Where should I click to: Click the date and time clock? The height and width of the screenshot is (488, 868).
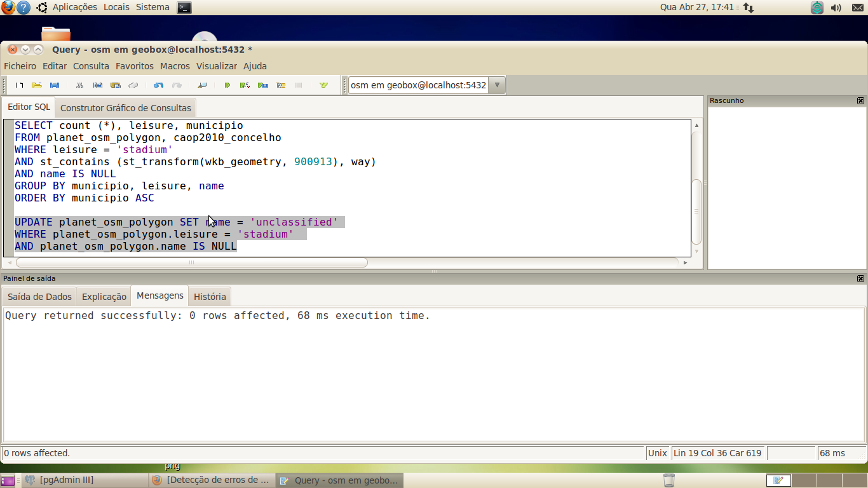coord(697,8)
